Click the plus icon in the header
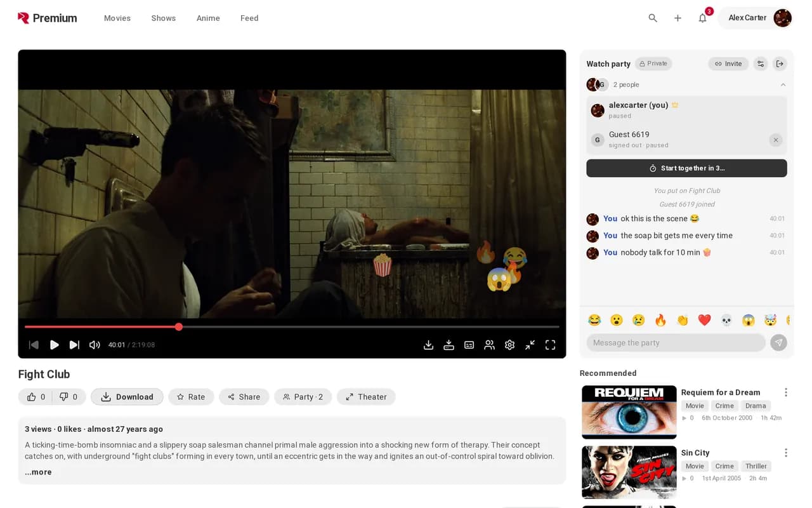 coord(678,18)
